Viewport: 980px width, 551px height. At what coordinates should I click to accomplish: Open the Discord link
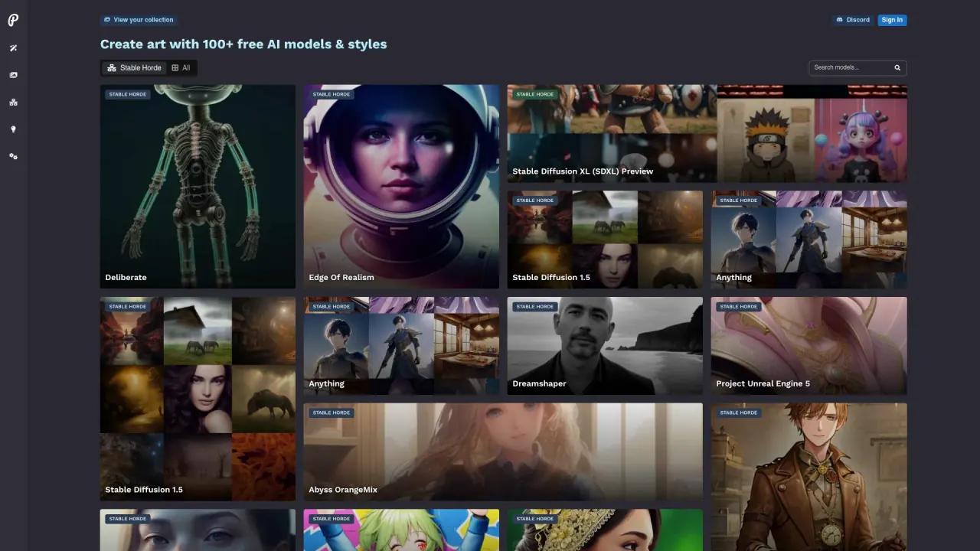(x=853, y=20)
